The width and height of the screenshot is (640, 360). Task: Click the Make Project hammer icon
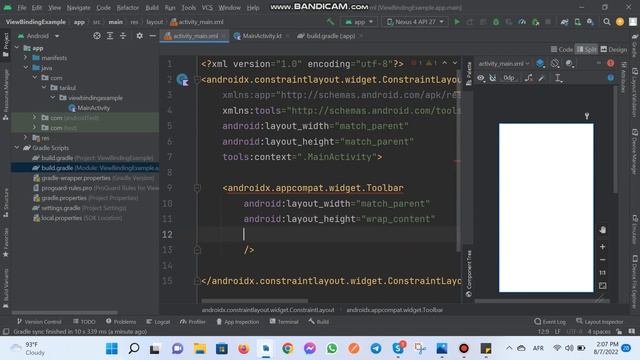point(330,22)
